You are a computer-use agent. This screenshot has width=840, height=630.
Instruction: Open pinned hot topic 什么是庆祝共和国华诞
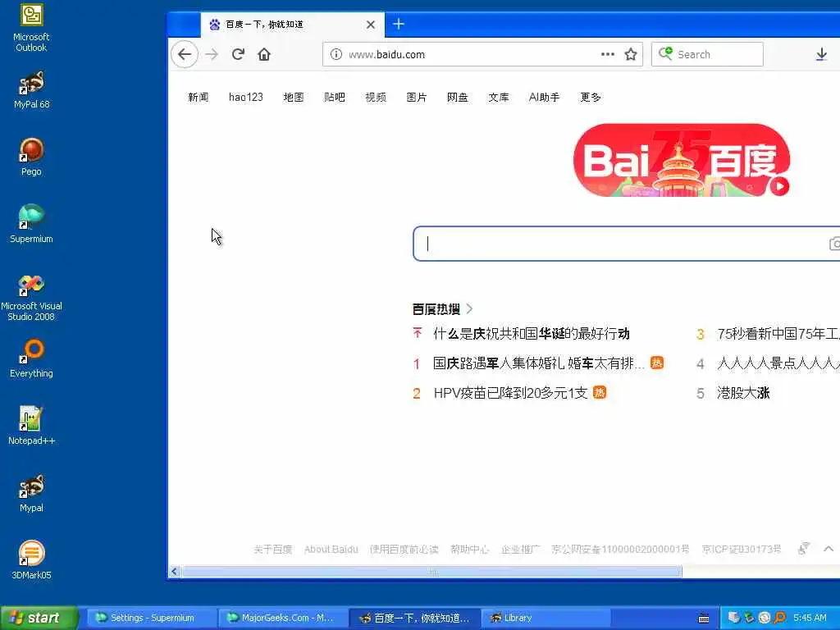click(532, 334)
